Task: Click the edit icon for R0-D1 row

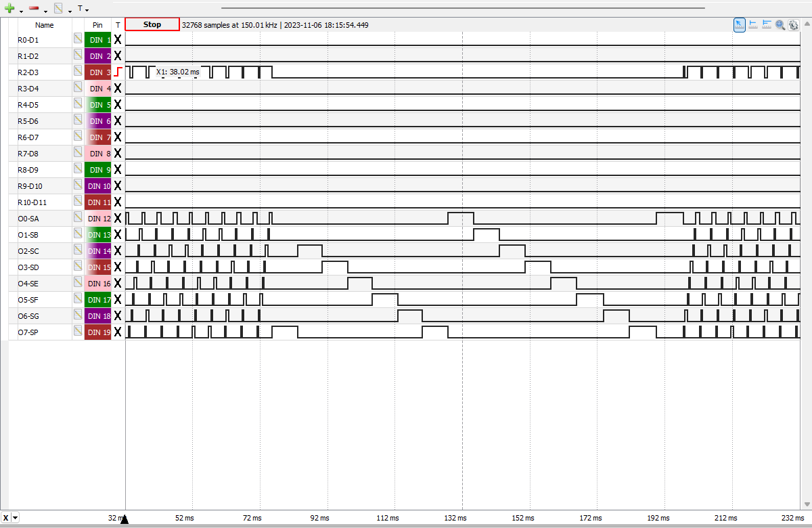Action: [x=78, y=40]
